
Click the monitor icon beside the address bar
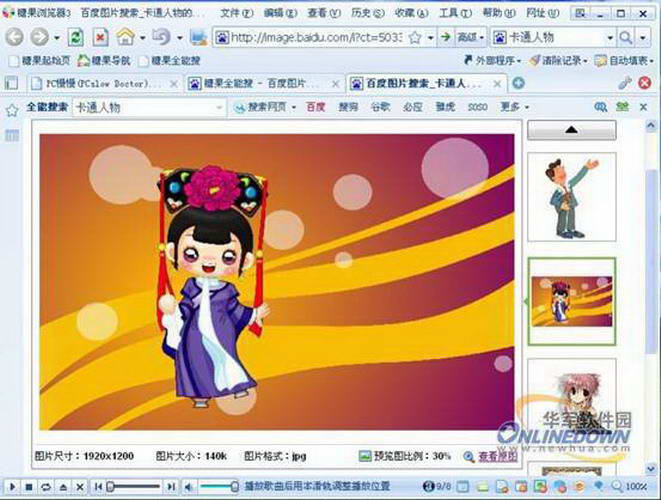198,38
